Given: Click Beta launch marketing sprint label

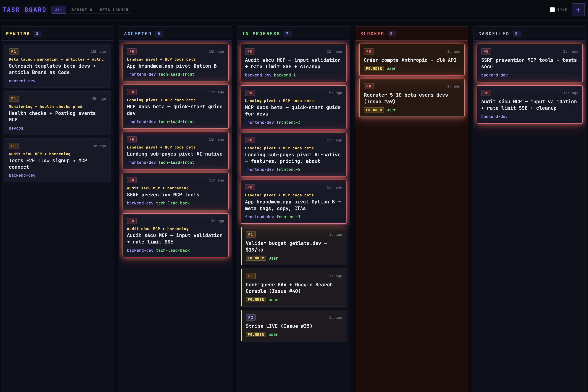Looking at the screenshot, I should 56,60.
